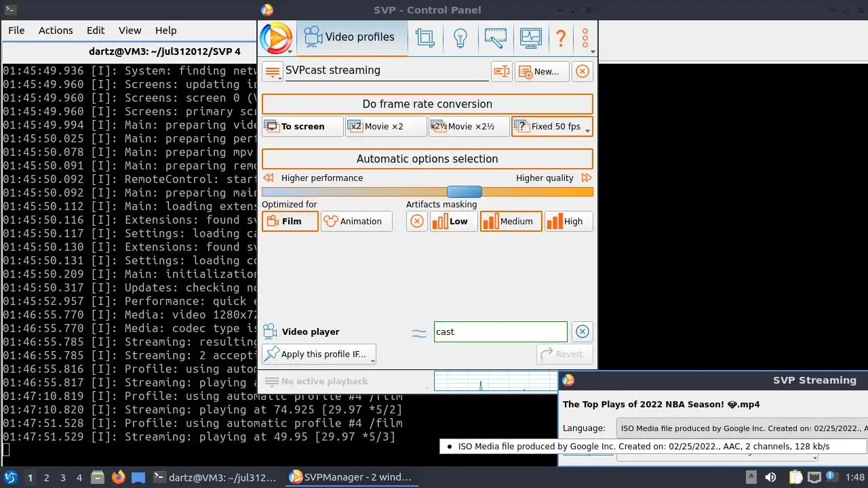The height and width of the screenshot is (488, 868).
Task: Click the show desktop taskbar icon
Action: tap(138, 477)
